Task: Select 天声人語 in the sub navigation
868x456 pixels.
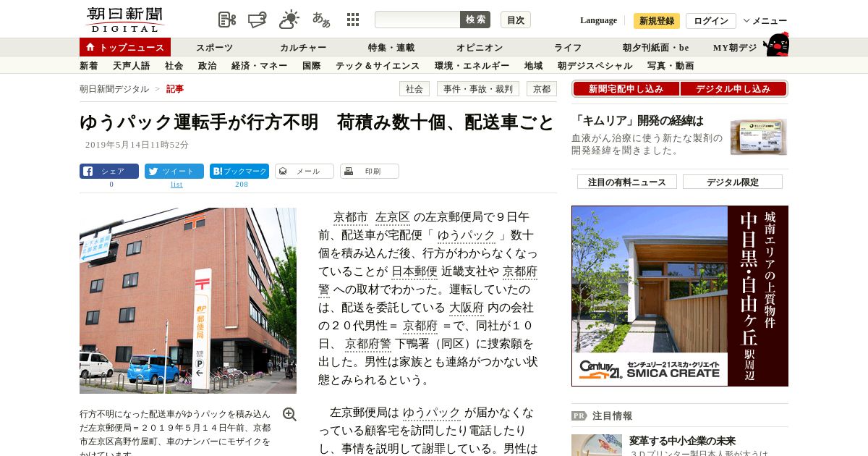Action: [131, 66]
